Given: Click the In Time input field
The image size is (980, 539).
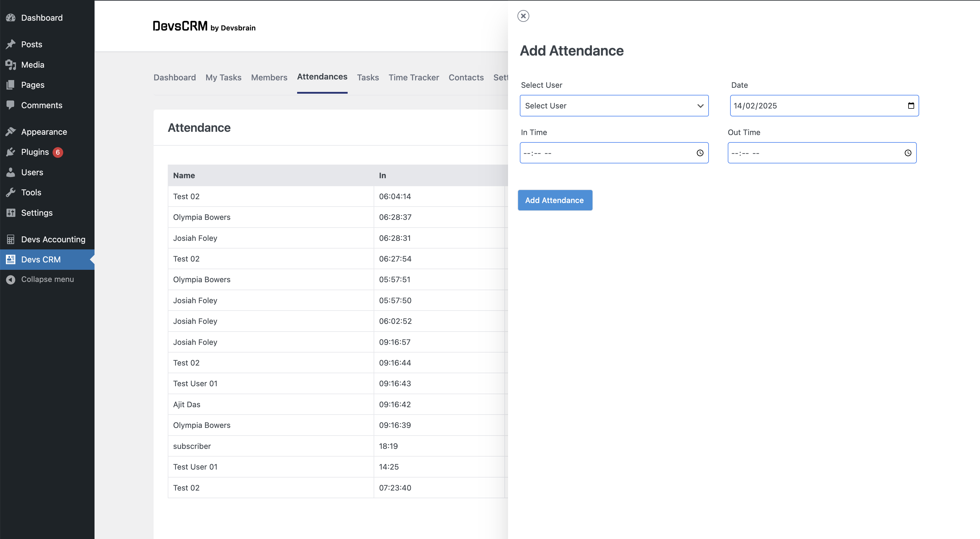Looking at the screenshot, I should [614, 153].
